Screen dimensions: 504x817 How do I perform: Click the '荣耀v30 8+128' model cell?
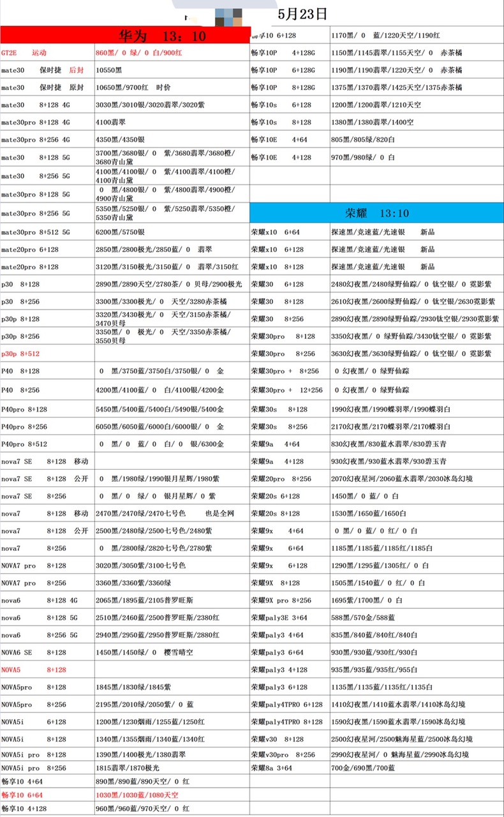tap(290, 739)
